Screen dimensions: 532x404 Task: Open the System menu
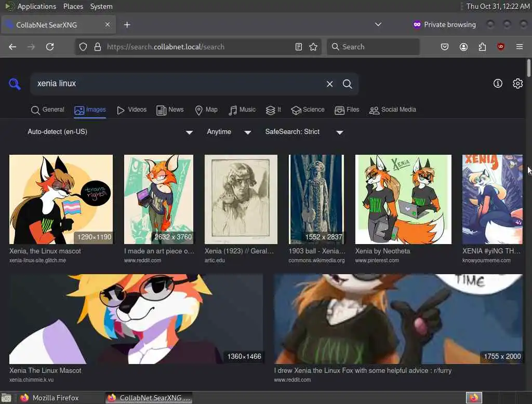tap(101, 6)
